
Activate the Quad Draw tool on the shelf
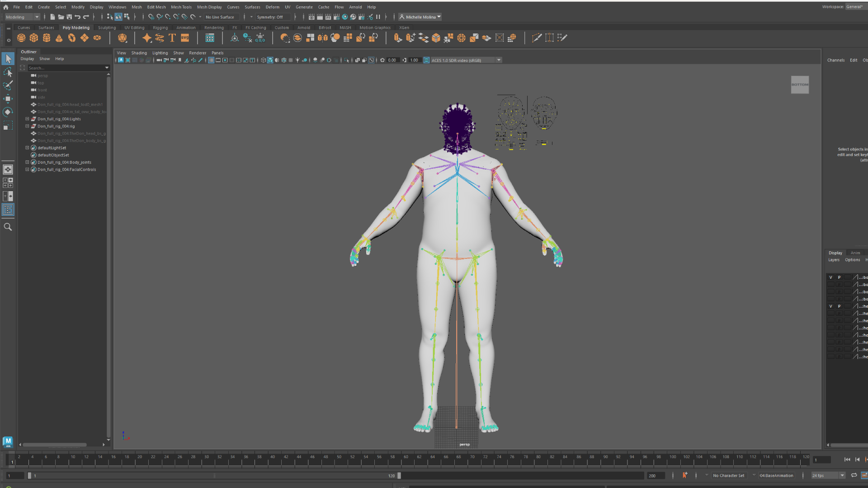pyautogui.click(x=562, y=38)
